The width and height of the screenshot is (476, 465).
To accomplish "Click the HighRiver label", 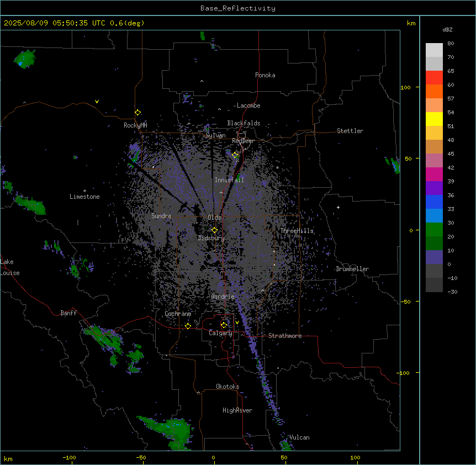I will pyautogui.click(x=237, y=410).
